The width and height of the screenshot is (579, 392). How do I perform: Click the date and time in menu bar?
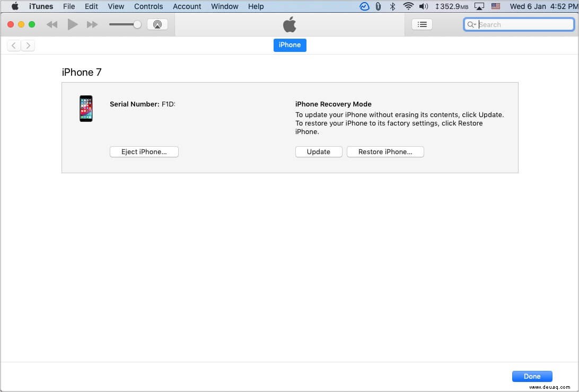pos(543,6)
